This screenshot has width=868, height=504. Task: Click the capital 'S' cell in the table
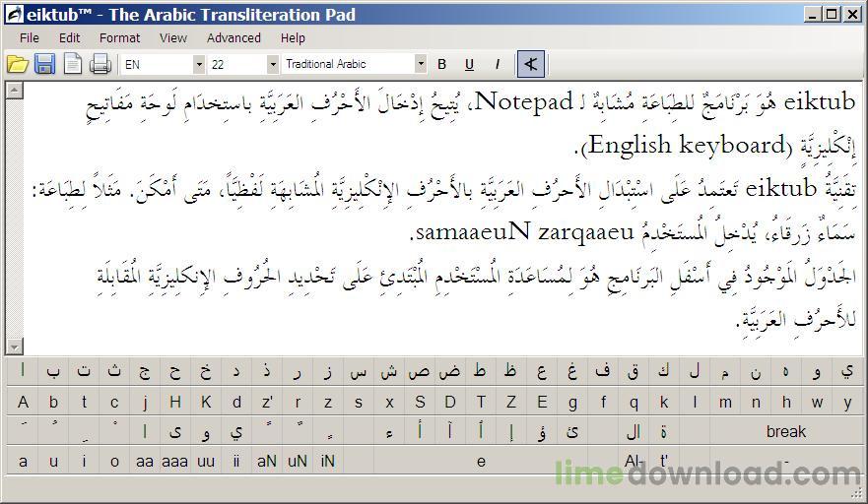[420, 402]
